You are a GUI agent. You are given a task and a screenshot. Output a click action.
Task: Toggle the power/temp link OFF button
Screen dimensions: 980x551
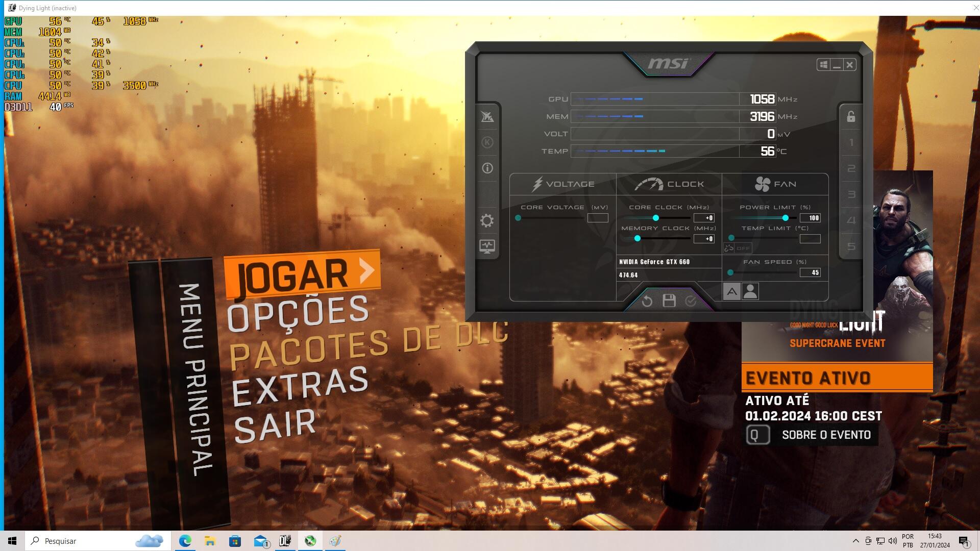point(738,248)
